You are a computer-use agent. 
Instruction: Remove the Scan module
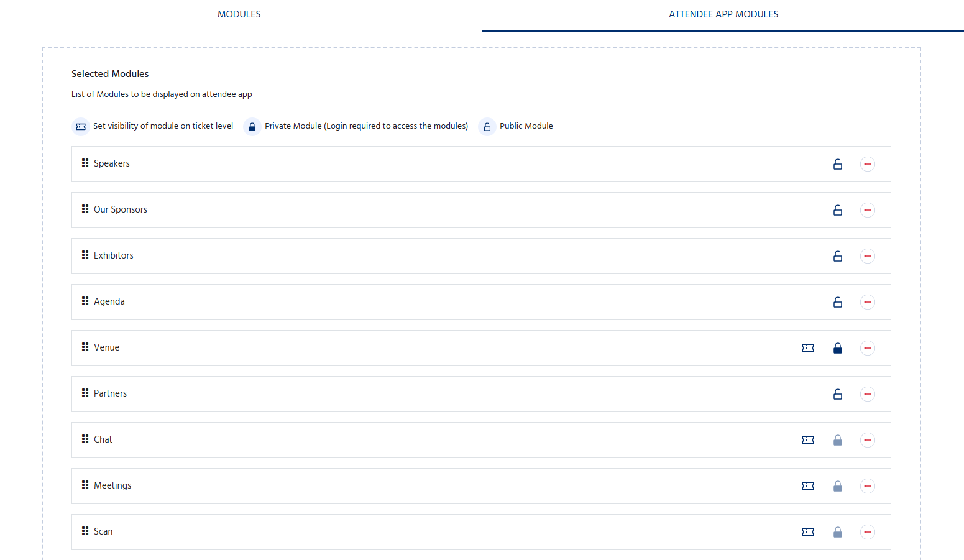868,532
